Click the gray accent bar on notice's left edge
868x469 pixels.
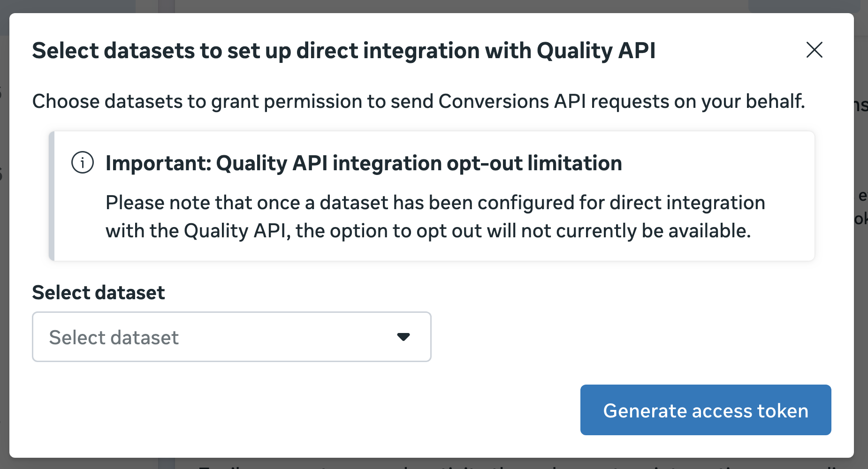(x=52, y=196)
